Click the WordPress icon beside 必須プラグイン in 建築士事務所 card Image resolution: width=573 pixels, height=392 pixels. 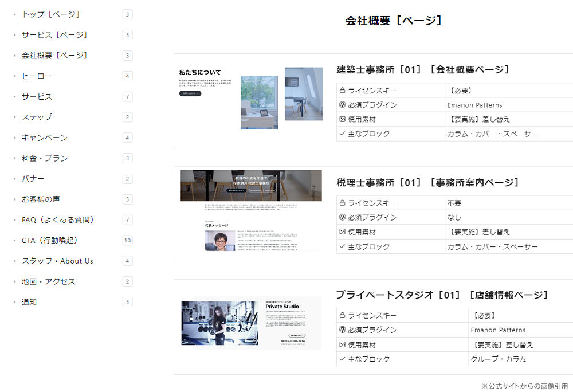pyautogui.click(x=342, y=105)
